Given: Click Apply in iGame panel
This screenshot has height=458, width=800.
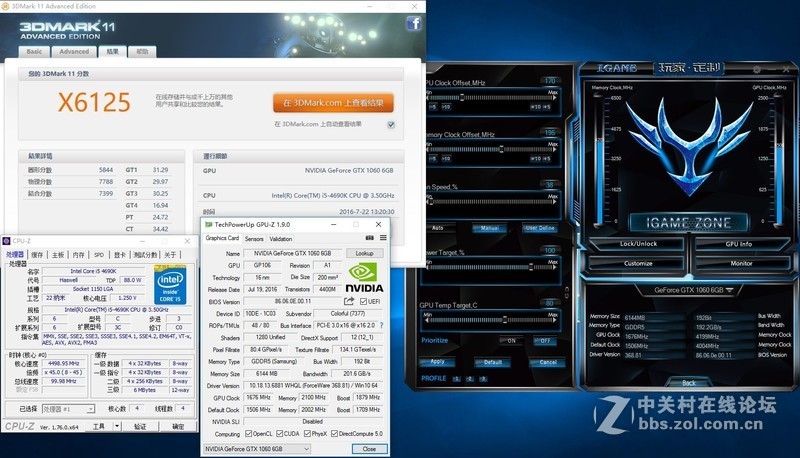Looking at the screenshot, I should tap(437, 362).
